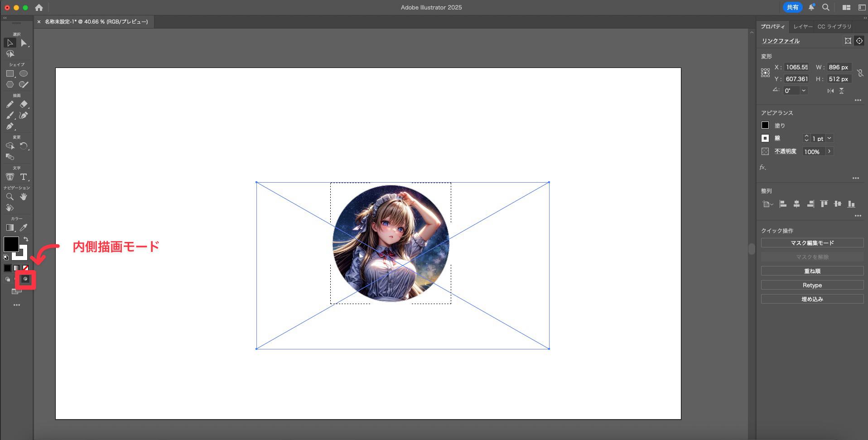
Task: Select the Pen tool
Action: pyautogui.click(x=10, y=126)
